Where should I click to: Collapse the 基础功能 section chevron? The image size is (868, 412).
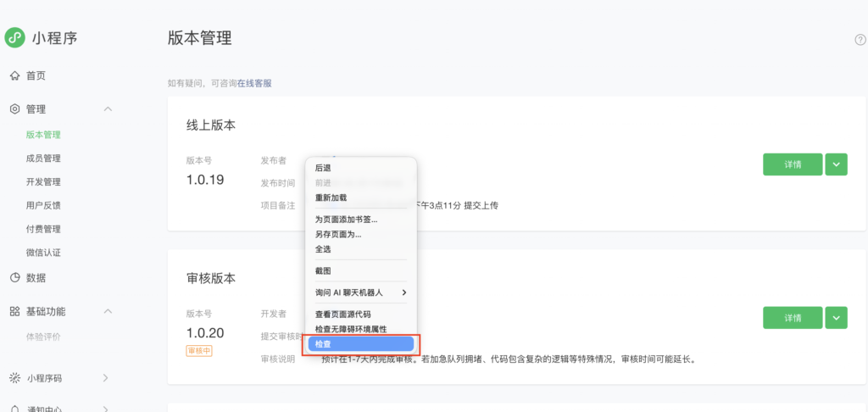[x=108, y=311]
